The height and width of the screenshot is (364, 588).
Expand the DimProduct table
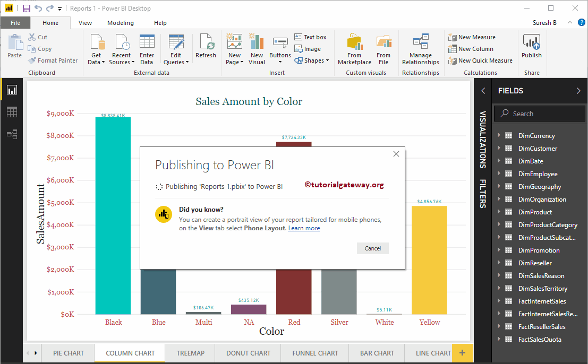tap(499, 212)
